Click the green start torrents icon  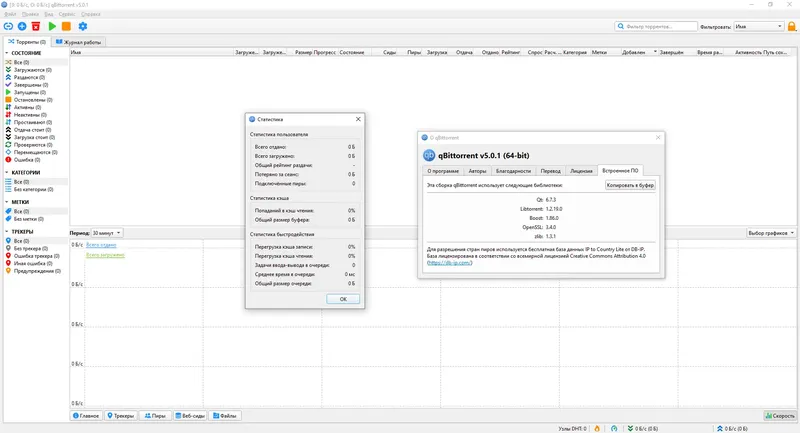pyautogui.click(x=52, y=26)
